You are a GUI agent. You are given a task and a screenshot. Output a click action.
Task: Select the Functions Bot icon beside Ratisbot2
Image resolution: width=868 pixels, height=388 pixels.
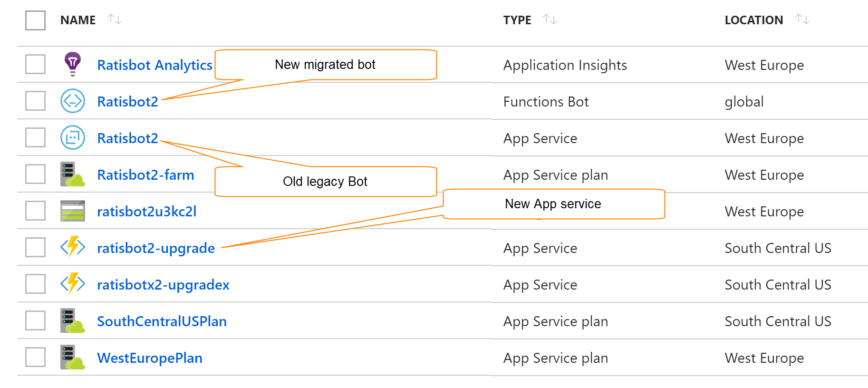click(x=72, y=101)
